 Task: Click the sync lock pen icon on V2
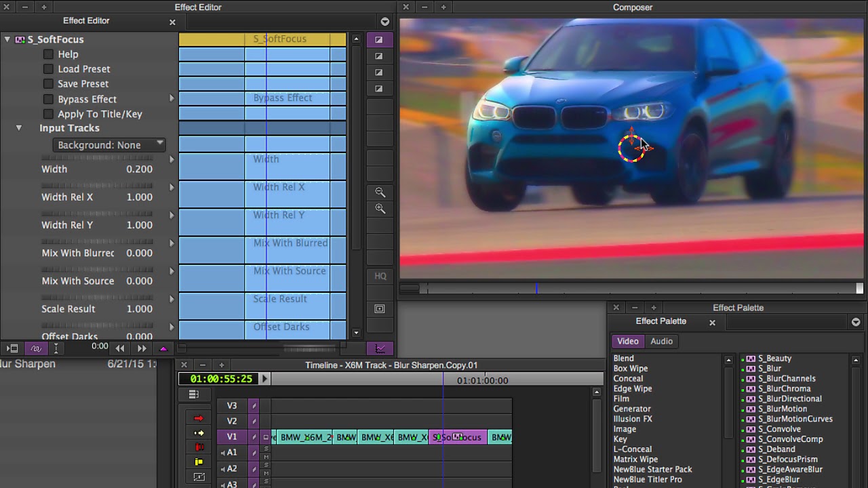tap(254, 421)
